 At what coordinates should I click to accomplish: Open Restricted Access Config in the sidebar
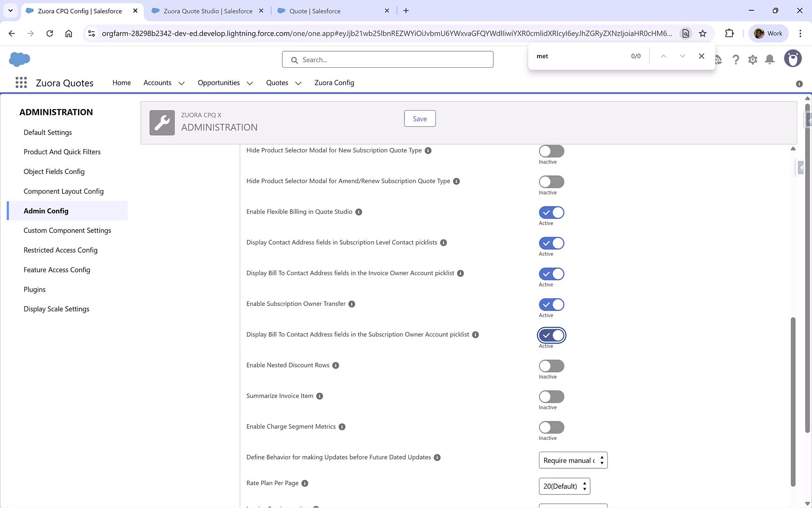tap(61, 250)
